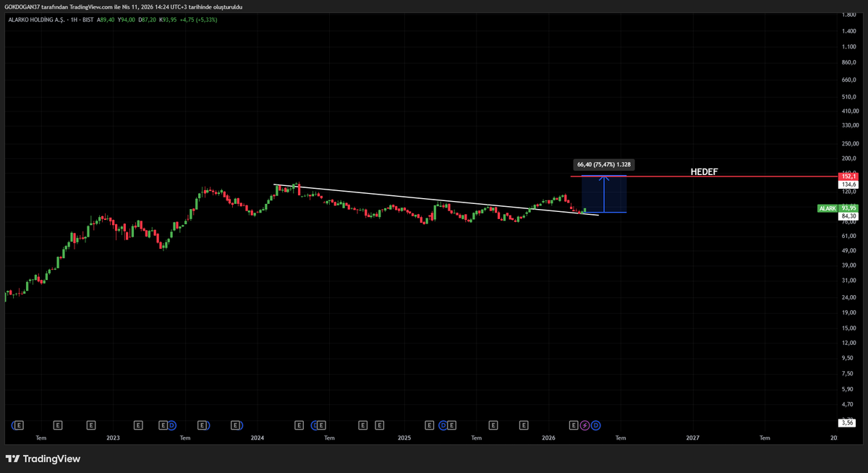Screen dimensions: 868x473
Task: Click the +4,75 (+5,33%) change value
Action: [x=199, y=20]
